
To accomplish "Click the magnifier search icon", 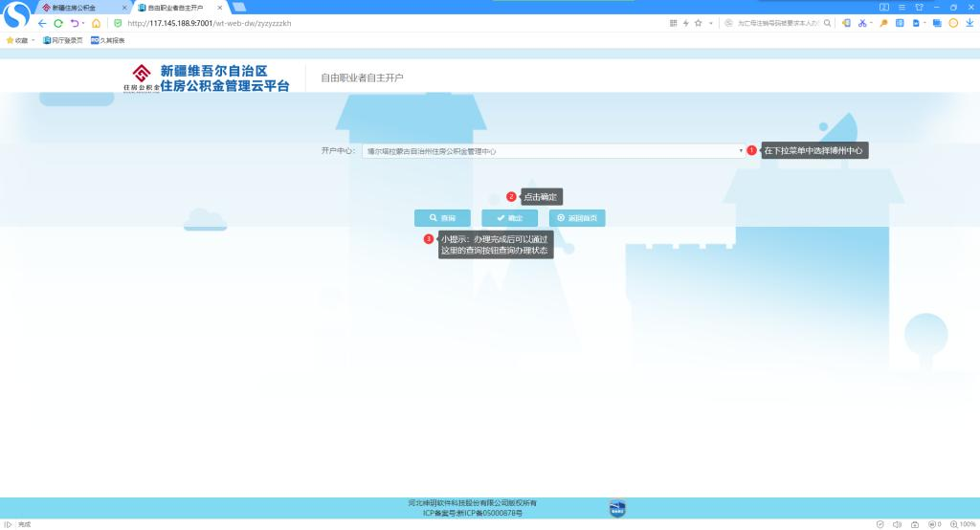I will tap(828, 23).
